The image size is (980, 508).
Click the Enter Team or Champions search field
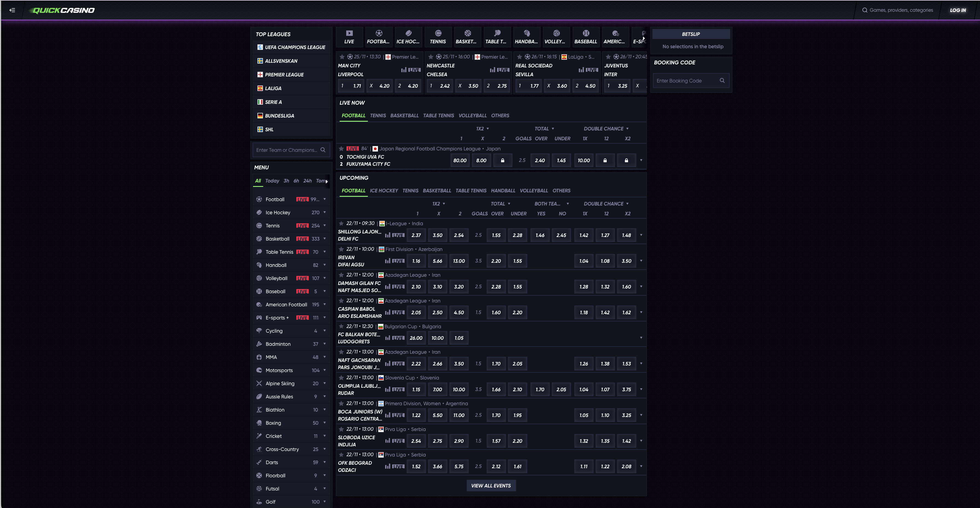point(286,150)
